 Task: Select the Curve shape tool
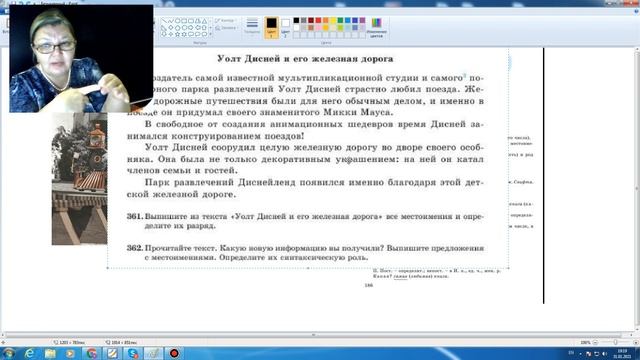tap(170, 20)
